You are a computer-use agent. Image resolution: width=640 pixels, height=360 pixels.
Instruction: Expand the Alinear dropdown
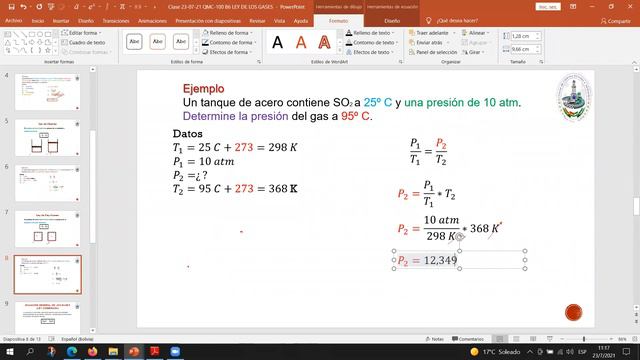point(476,33)
